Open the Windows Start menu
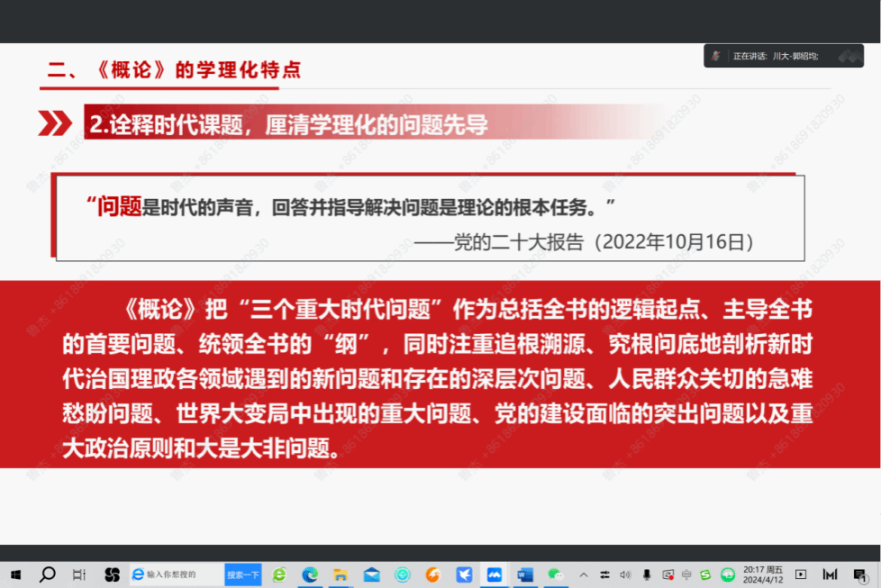 [x=15, y=574]
